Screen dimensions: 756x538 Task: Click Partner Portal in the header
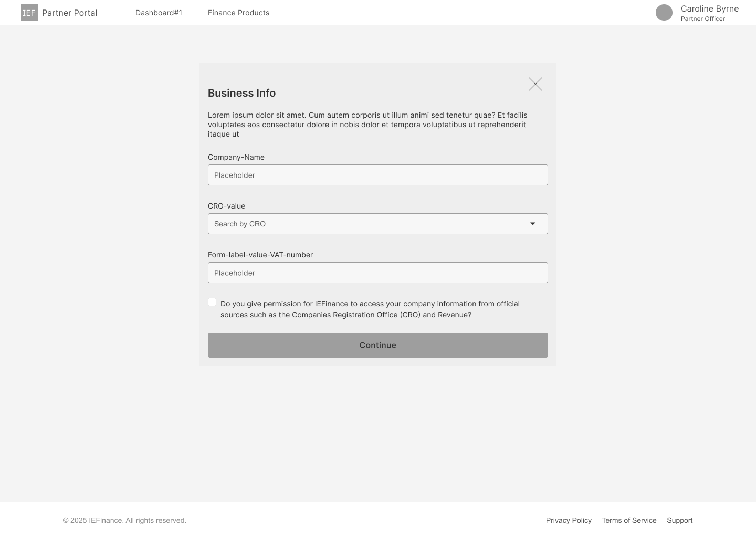pos(69,13)
